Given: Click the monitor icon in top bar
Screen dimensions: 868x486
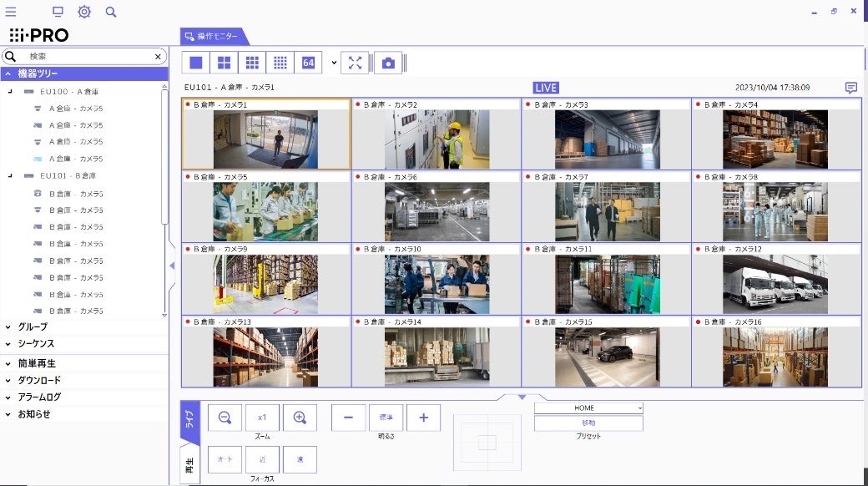Looking at the screenshot, I should [x=58, y=12].
